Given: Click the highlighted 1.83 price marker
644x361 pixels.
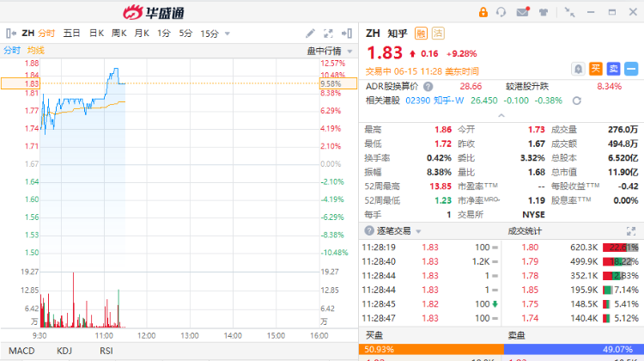Looking at the screenshot, I should click(x=21, y=83).
